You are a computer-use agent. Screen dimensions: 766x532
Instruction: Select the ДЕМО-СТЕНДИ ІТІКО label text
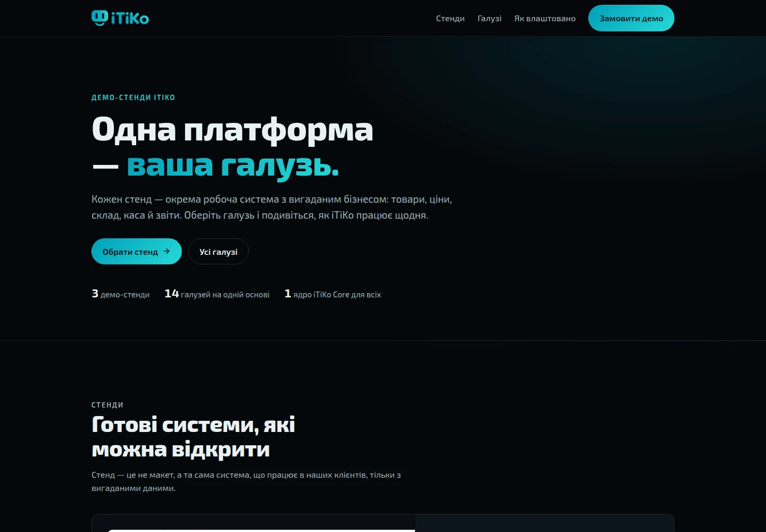tap(133, 97)
